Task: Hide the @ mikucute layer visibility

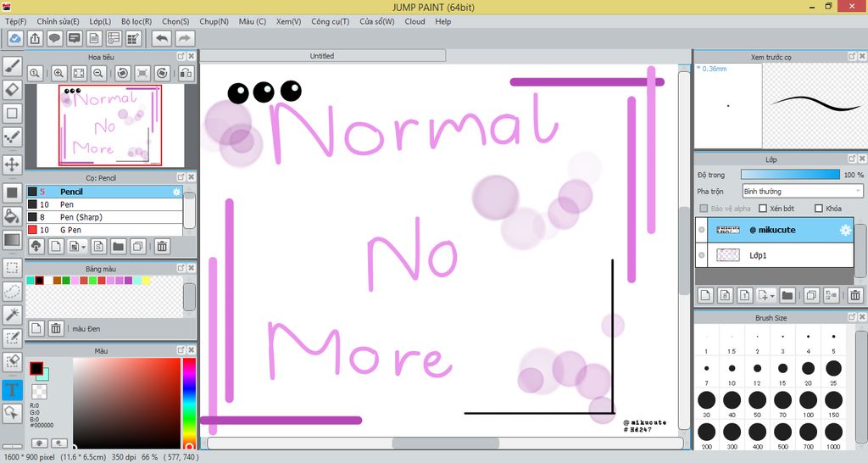Action: click(702, 230)
